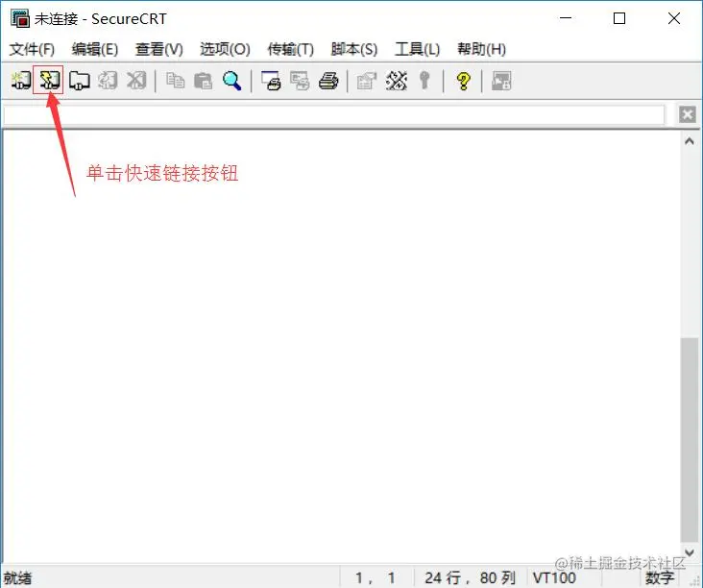Screen dimensions: 703x588
Task: Open the 查看(V) menu
Action: coord(159,49)
